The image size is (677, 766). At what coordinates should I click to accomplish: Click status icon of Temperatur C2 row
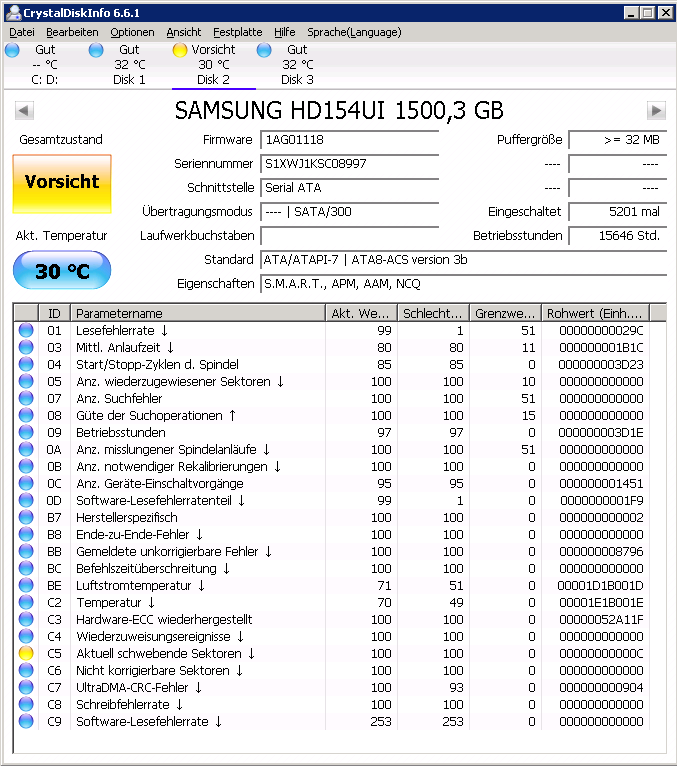(x=26, y=602)
